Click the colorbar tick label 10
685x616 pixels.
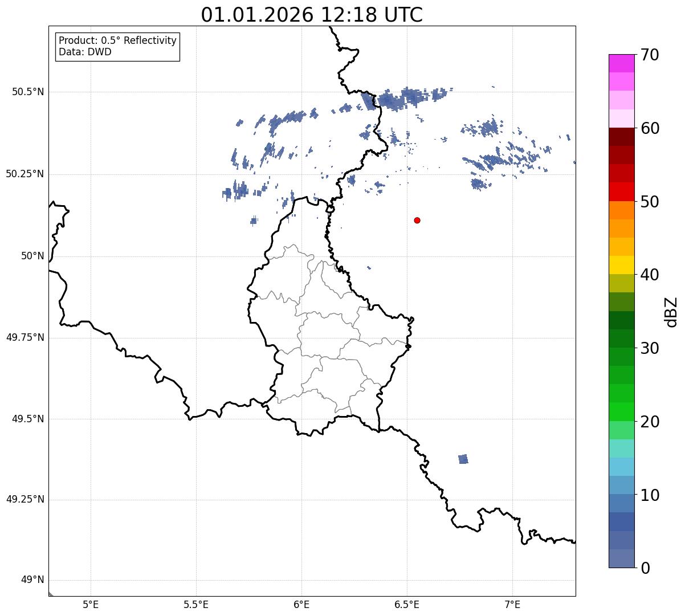click(650, 495)
